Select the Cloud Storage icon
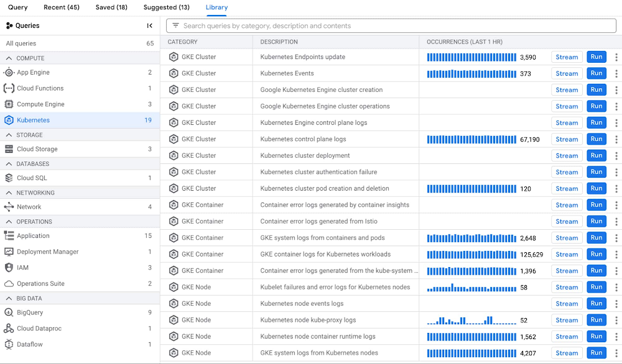Screen dimensions: 622x364 click(8, 148)
